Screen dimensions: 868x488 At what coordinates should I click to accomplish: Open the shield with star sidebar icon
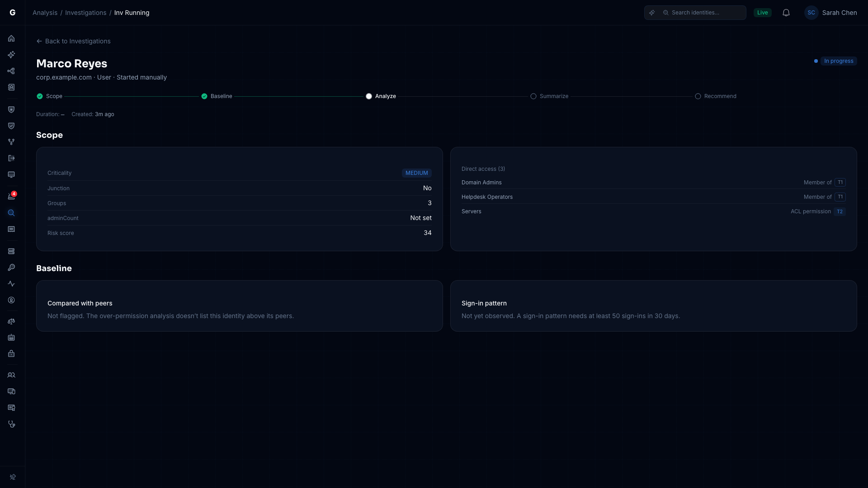pyautogui.click(x=11, y=109)
